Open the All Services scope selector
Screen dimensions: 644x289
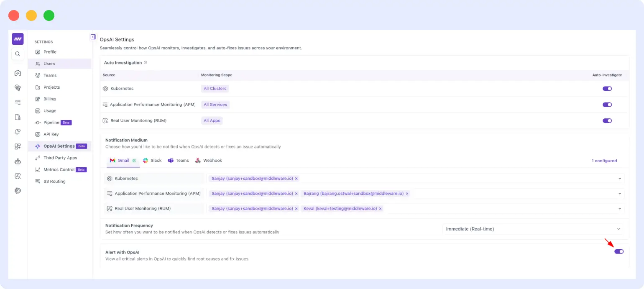pyautogui.click(x=215, y=105)
